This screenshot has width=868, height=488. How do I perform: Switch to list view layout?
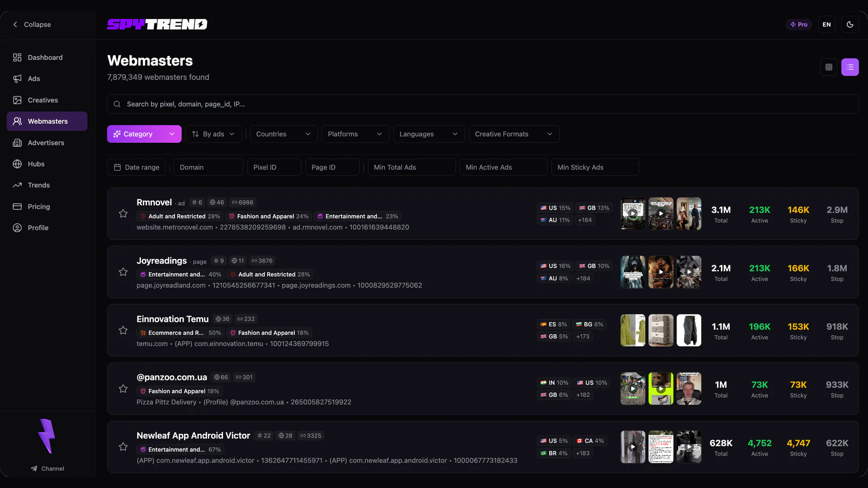[x=850, y=67]
